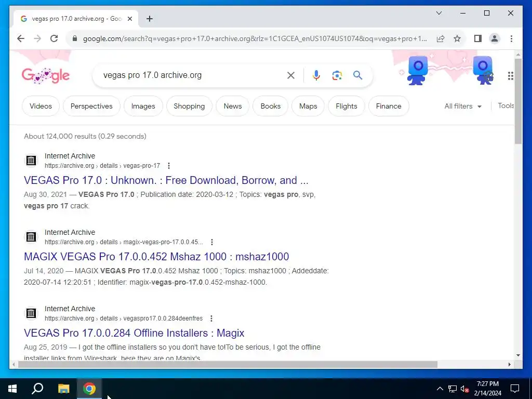Show hidden system tray icons
The image size is (532, 399).
point(440,389)
